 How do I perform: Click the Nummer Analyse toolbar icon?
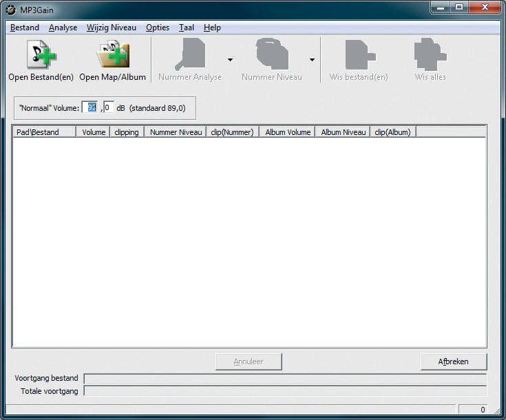pos(191,54)
